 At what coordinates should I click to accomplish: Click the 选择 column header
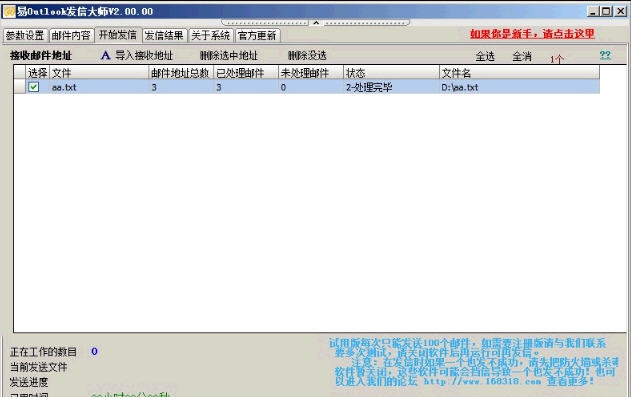37,73
